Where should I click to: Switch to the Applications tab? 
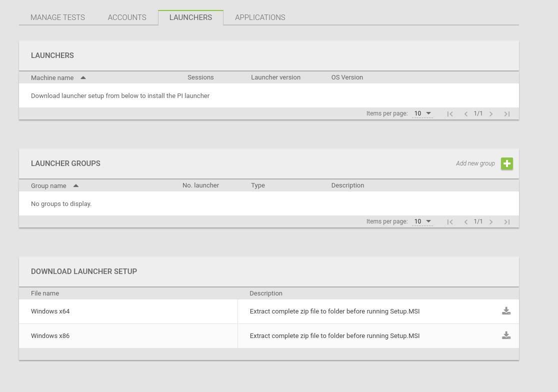pos(260,17)
